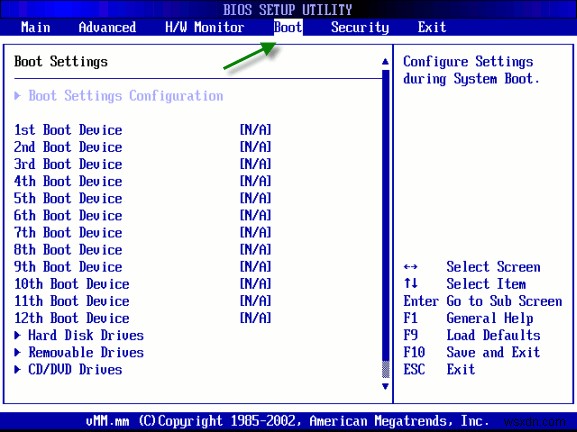Click triangle icon beside Hard Disk Drives
This screenshot has width=577, height=432.
point(17,335)
